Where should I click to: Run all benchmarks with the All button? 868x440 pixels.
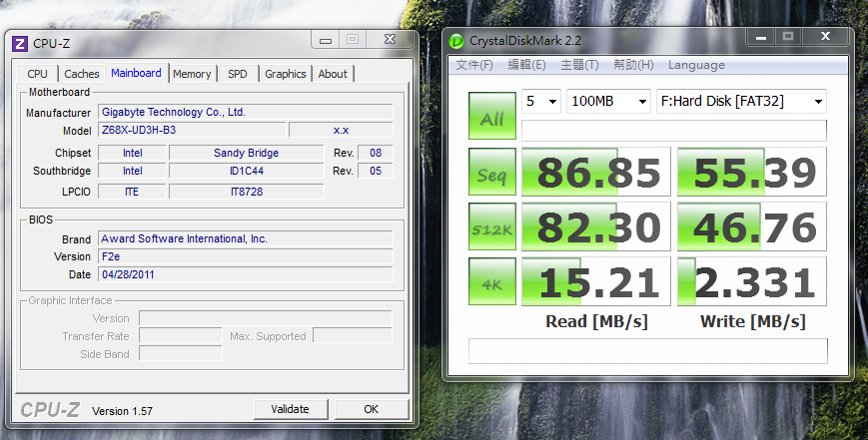click(x=492, y=115)
